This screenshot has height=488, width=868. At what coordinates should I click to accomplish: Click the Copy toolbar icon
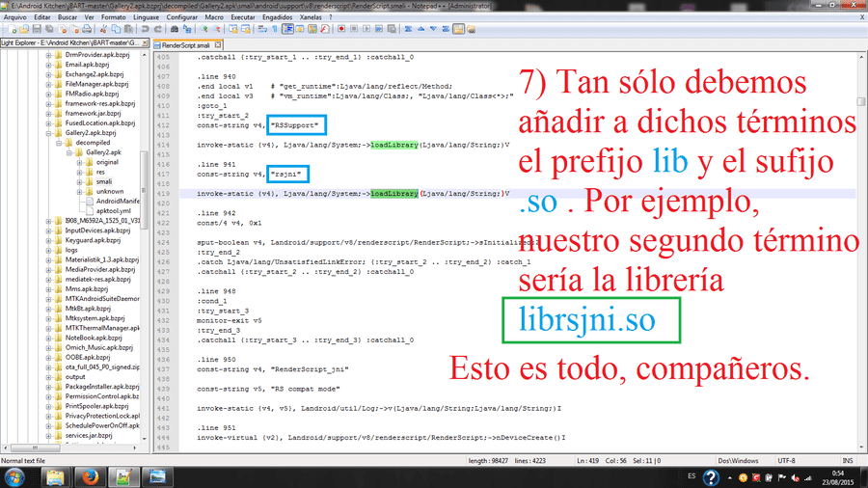(116, 29)
